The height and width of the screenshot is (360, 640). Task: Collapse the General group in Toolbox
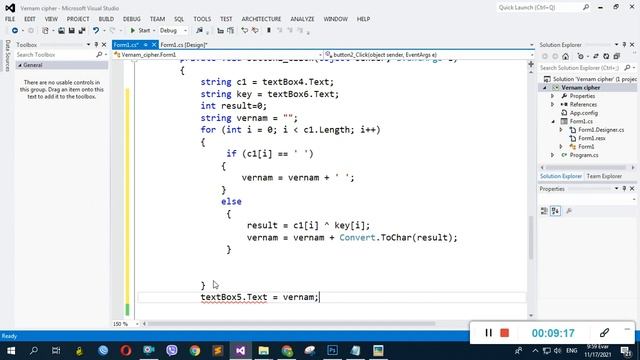tap(20, 65)
